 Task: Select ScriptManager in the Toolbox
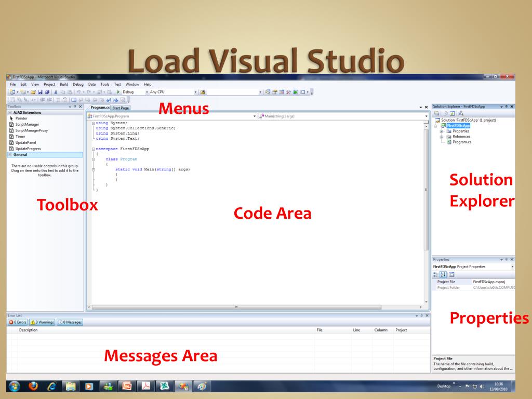pyautogui.click(x=27, y=125)
